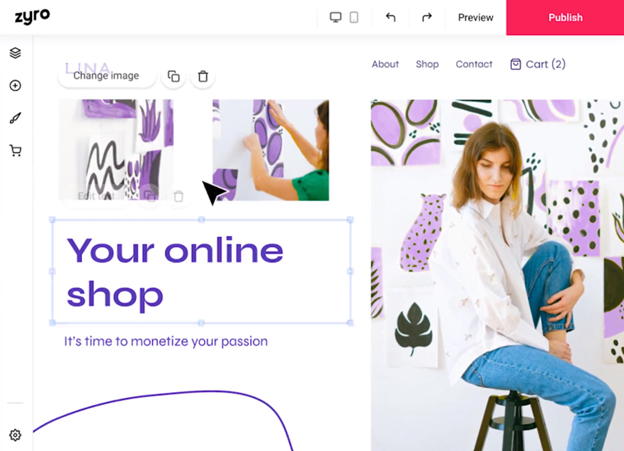Undo the last action
Image resolution: width=624 pixels, height=451 pixels.
click(391, 18)
